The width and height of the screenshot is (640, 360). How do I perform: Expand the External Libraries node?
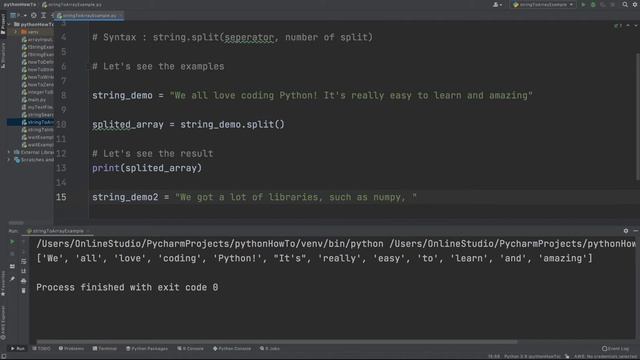[9, 152]
